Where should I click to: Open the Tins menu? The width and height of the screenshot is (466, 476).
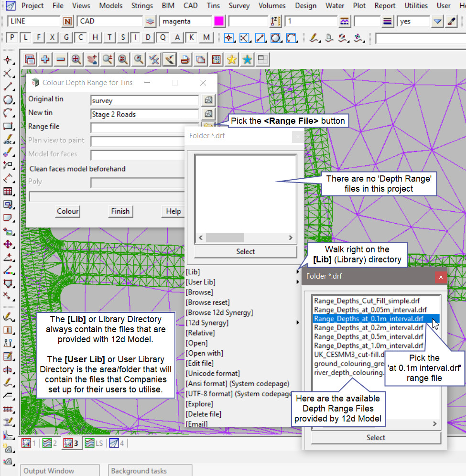pyautogui.click(x=214, y=6)
